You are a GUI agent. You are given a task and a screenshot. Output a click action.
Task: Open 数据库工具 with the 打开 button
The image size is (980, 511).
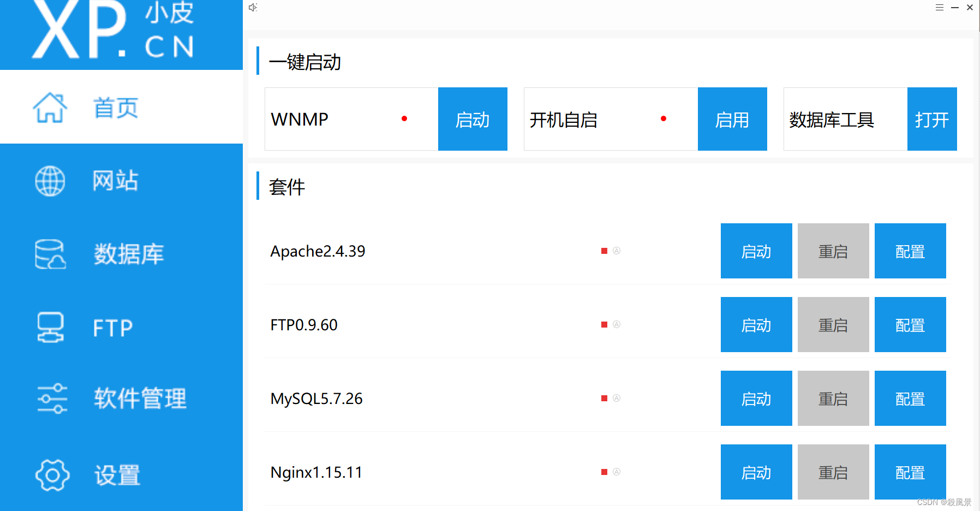click(x=932, y=119)
